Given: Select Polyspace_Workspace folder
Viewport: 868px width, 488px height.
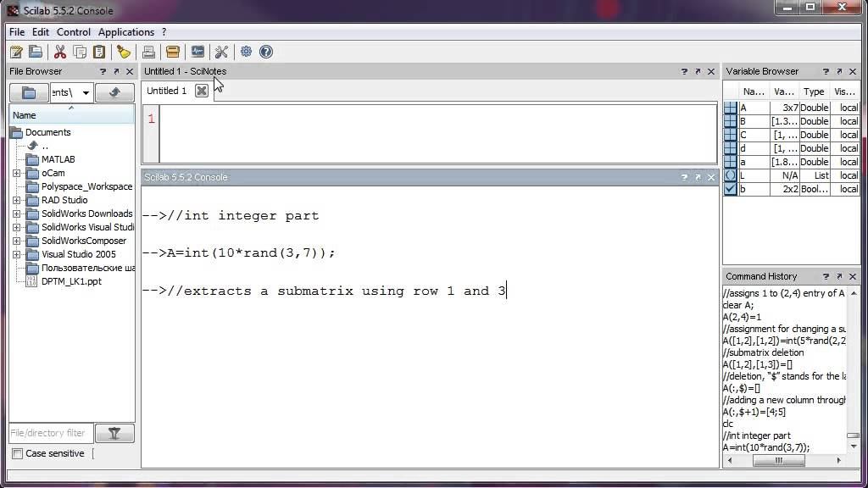Looking at the screenshot, I should coord(87,186).
